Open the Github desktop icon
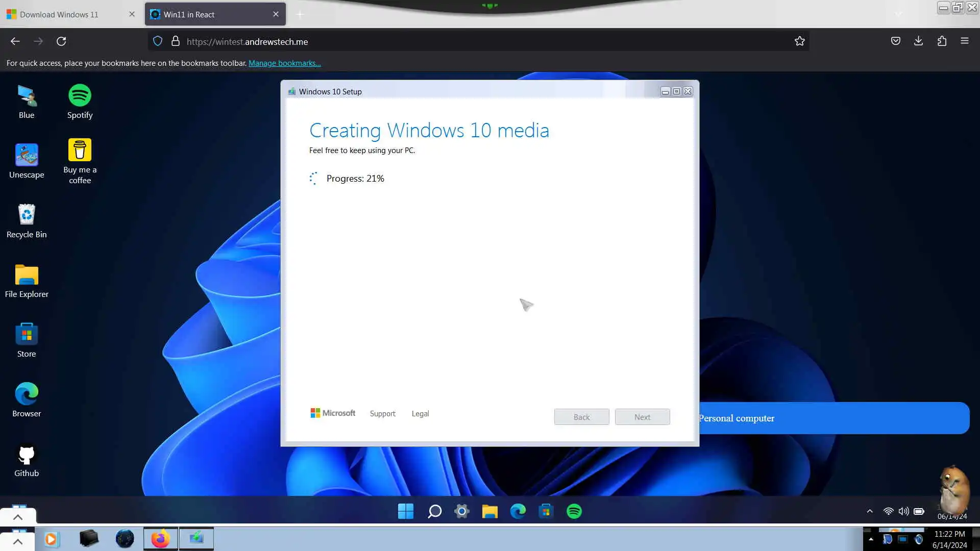Screen dimensions: 980x551 (x=27, y=455)
